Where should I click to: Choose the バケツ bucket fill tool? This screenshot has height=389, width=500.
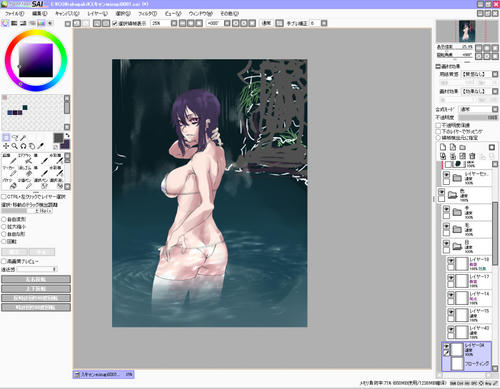click(9, 183)
